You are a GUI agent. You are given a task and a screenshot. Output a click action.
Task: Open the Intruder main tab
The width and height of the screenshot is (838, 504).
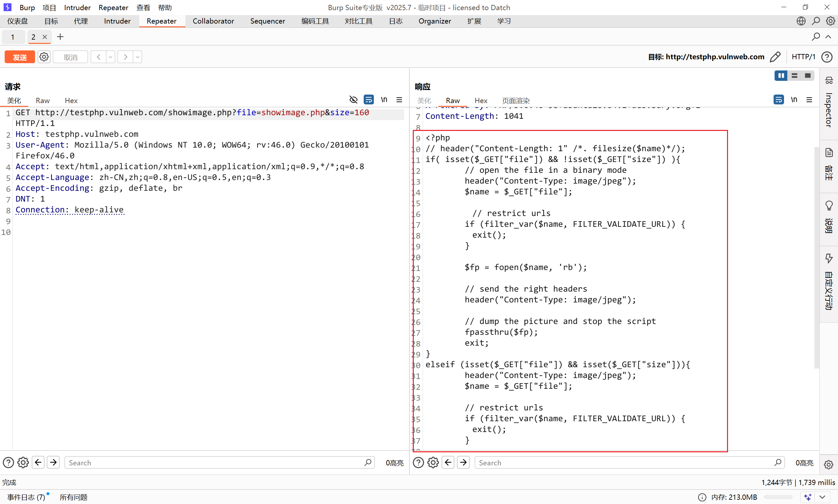click(117, 21)
